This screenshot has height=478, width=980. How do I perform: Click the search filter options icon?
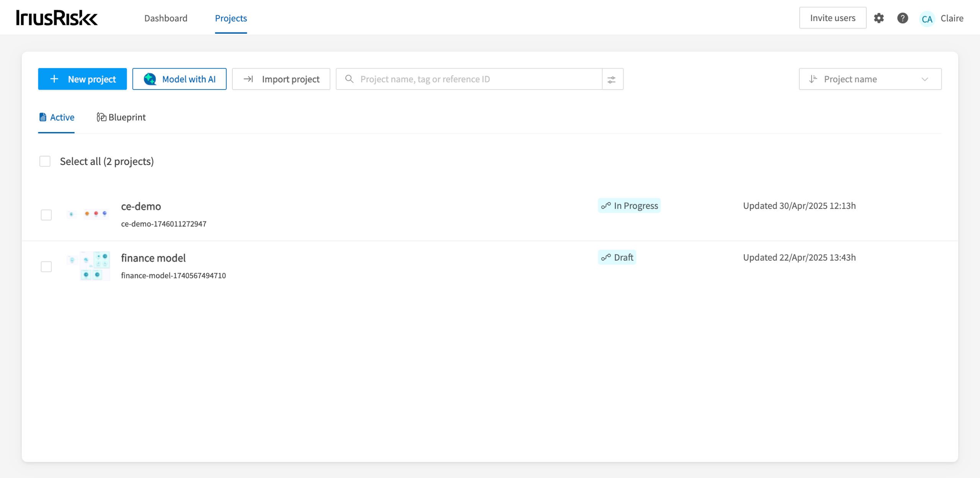pos(612,79)
